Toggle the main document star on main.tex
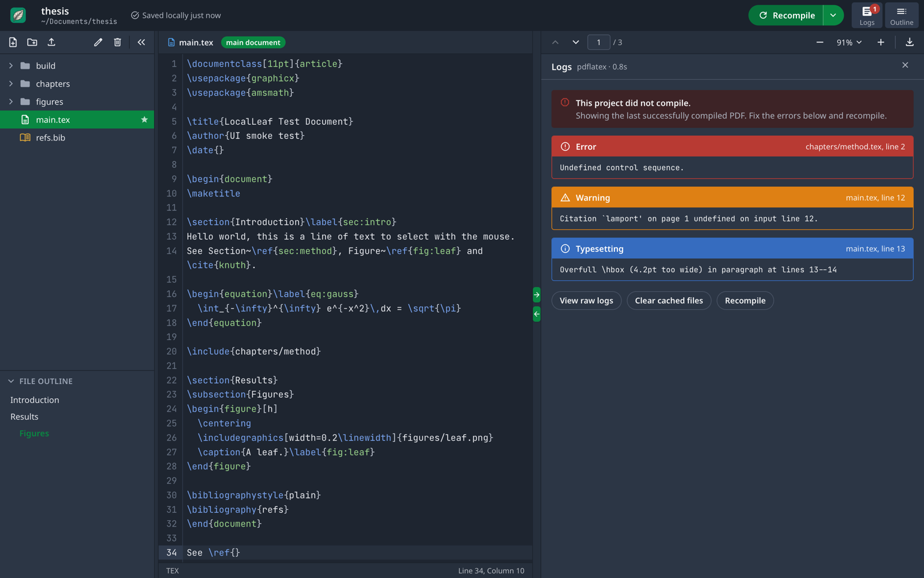This screenshot has height=578, width=924. pyautogui.click(x=144, y=120)
